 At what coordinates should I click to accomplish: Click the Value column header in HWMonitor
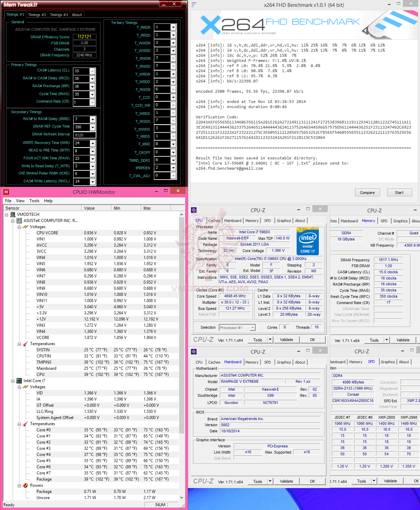coord(96,208)
